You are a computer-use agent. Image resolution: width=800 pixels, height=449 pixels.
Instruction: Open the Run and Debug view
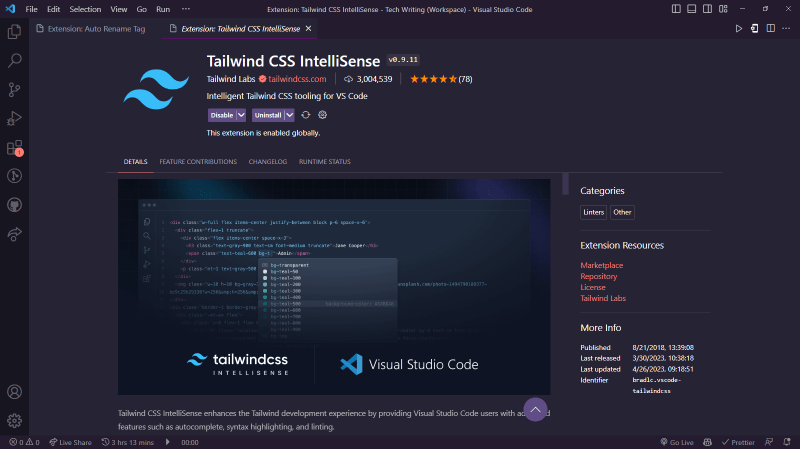click(x=14, y=118)
